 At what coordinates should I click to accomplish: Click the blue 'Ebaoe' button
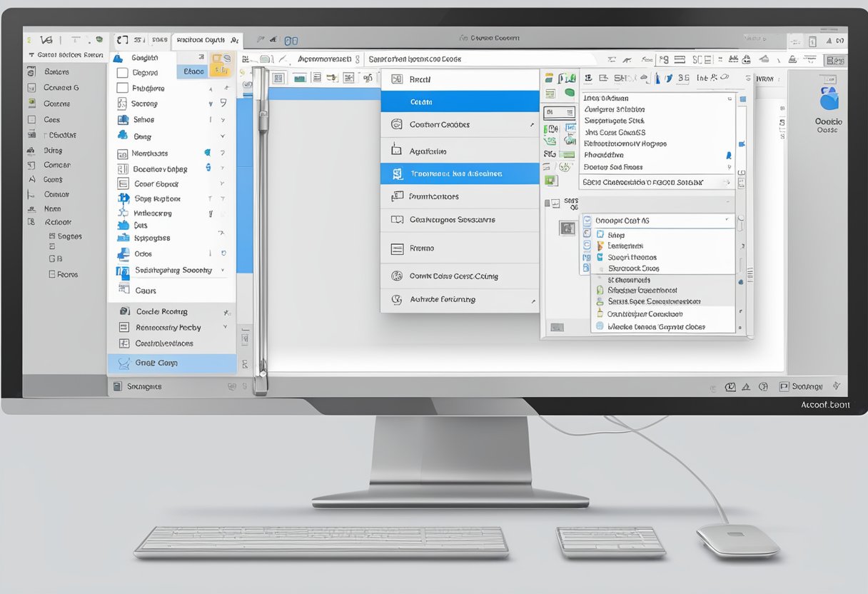(x=193, y=71)
